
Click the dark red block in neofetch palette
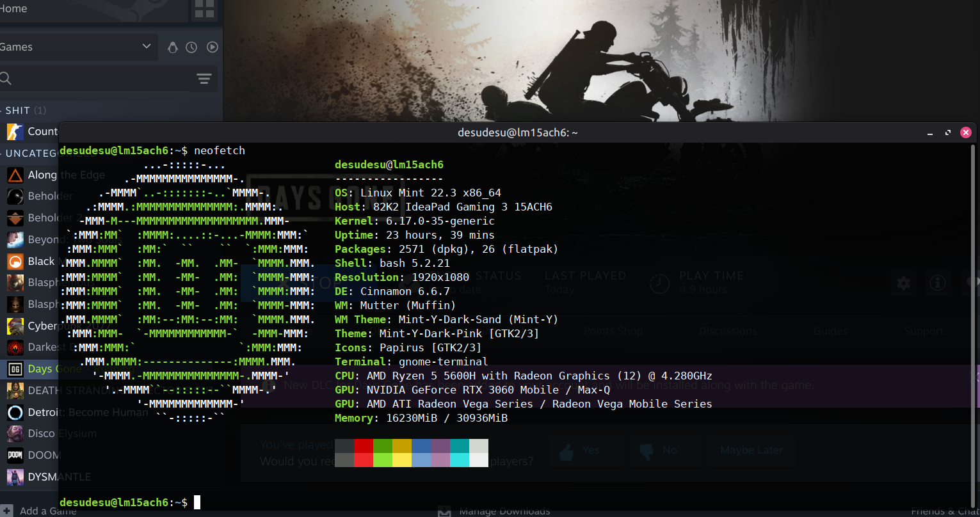click(364, 446)
